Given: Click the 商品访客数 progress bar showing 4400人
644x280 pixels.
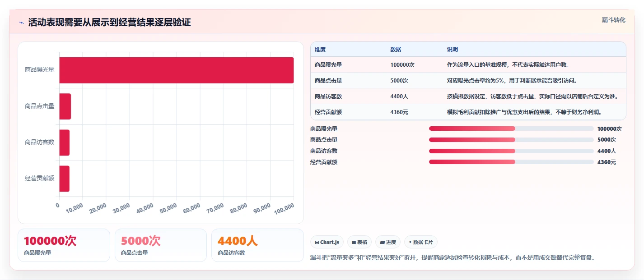Looking at the screenshot, I should [x=511, y=151].
